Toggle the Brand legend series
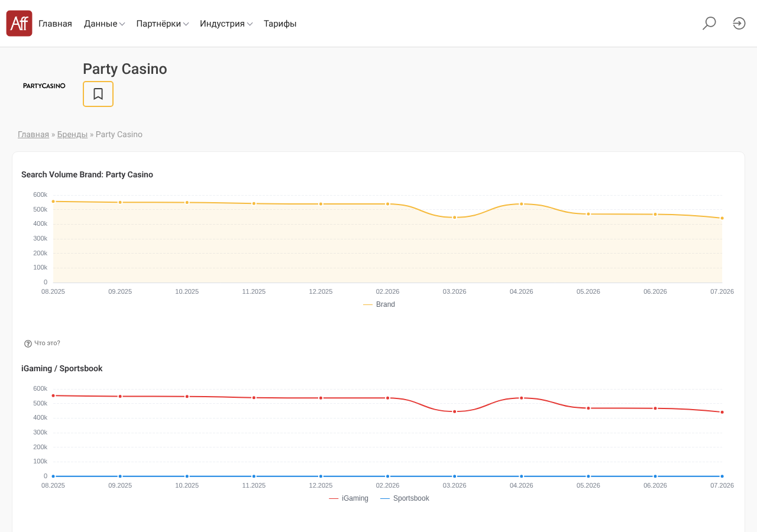This screenshot has height=532, width=757. click(x=379, y=304)
